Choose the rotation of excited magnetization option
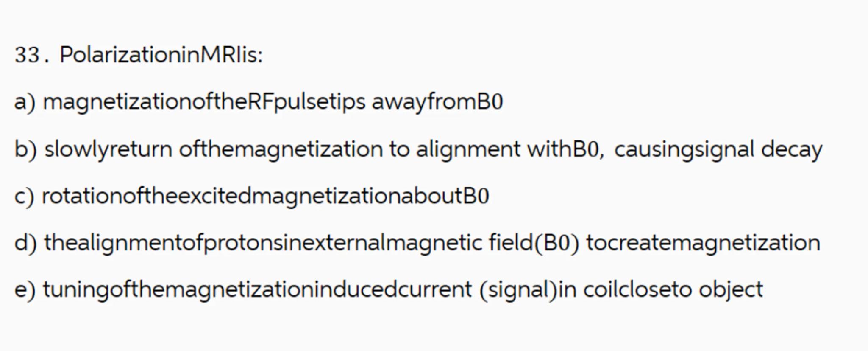 tap(265, 197)
